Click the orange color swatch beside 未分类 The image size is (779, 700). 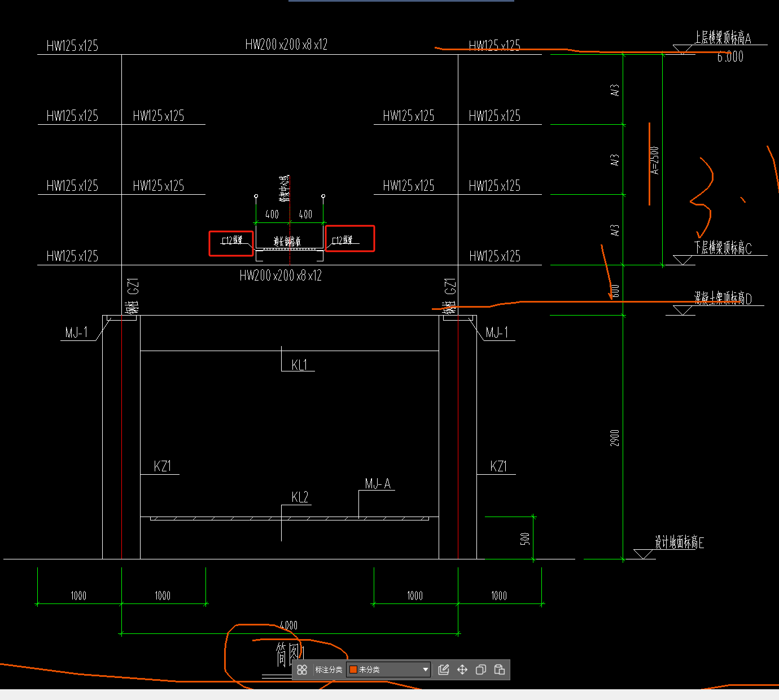click(353, 670)
